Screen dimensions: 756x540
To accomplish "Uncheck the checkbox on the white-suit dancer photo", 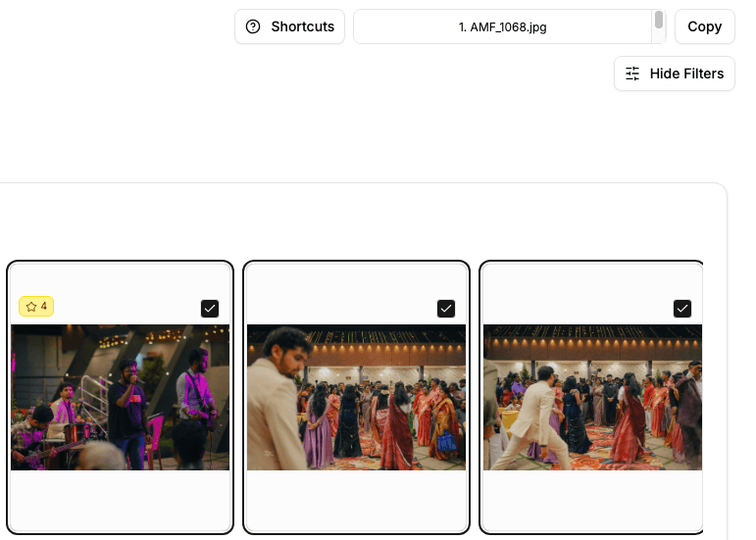I will click(x=682, y=309).
